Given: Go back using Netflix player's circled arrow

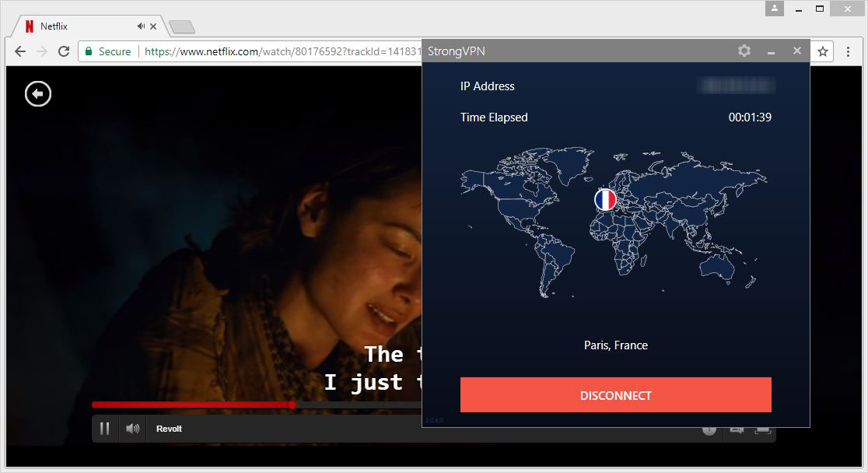Looking at the screenshot, I should click(37, 93).
